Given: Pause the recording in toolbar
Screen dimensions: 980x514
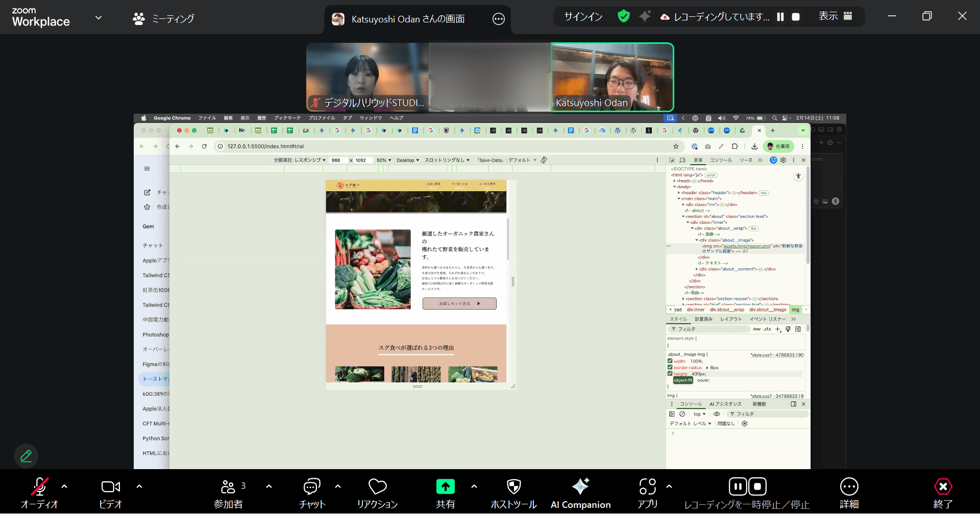Looking at the screenshot, I should (738, 487).
